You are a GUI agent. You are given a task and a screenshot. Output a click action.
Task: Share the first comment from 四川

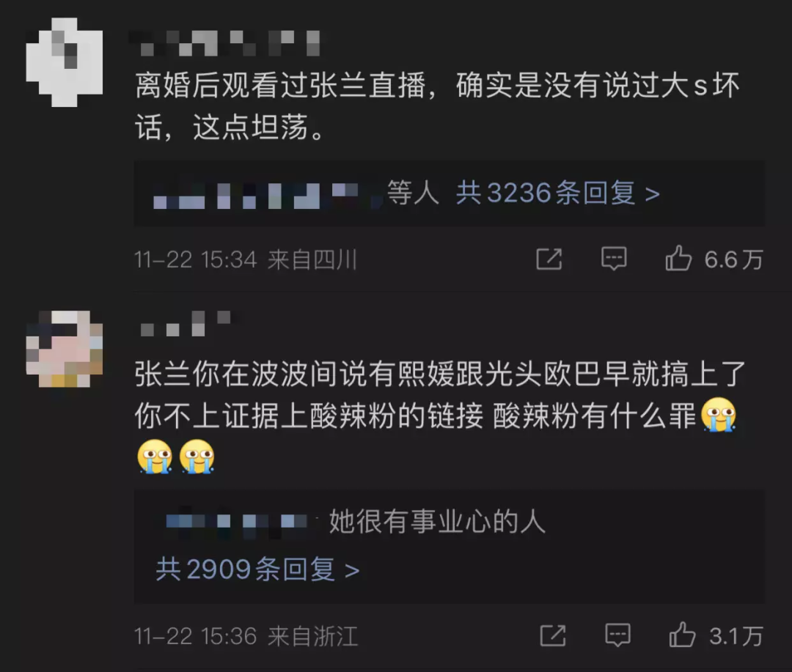tap(549, 259)
